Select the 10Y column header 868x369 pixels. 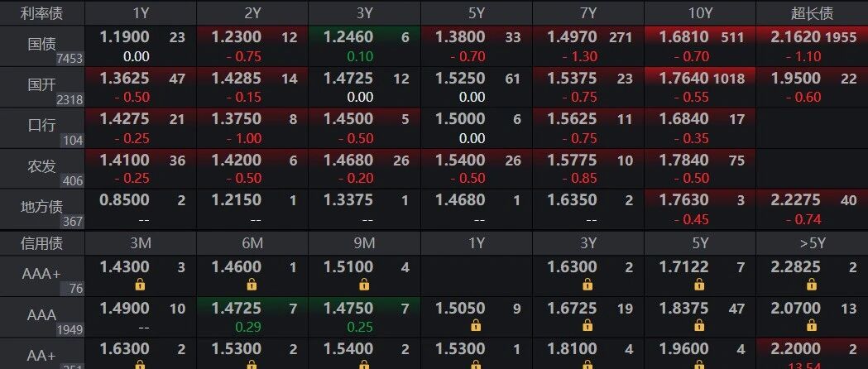[700, 13]
